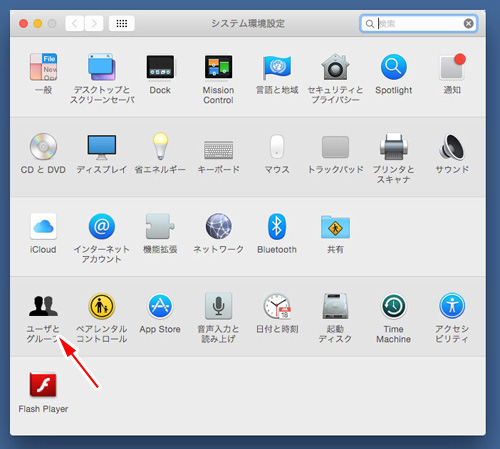Open 起動ディスク (Startup Disk) icon

(x=335, y=306)
